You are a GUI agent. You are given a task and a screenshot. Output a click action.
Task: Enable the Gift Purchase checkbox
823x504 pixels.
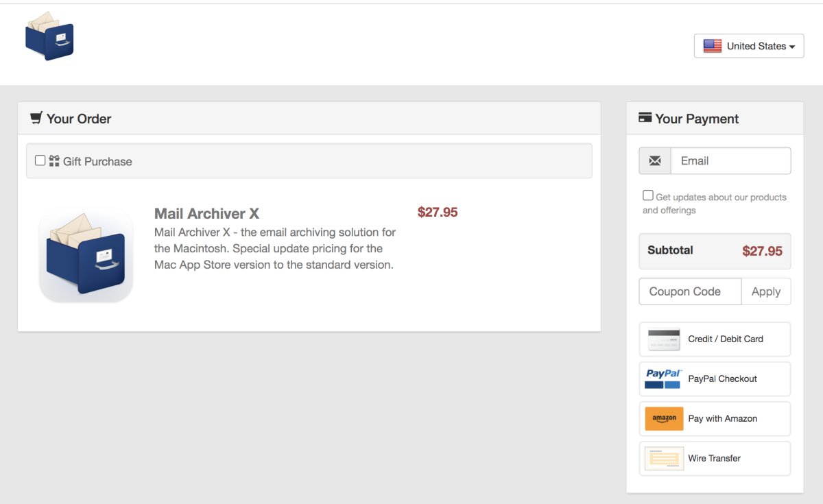pos(40,160)
